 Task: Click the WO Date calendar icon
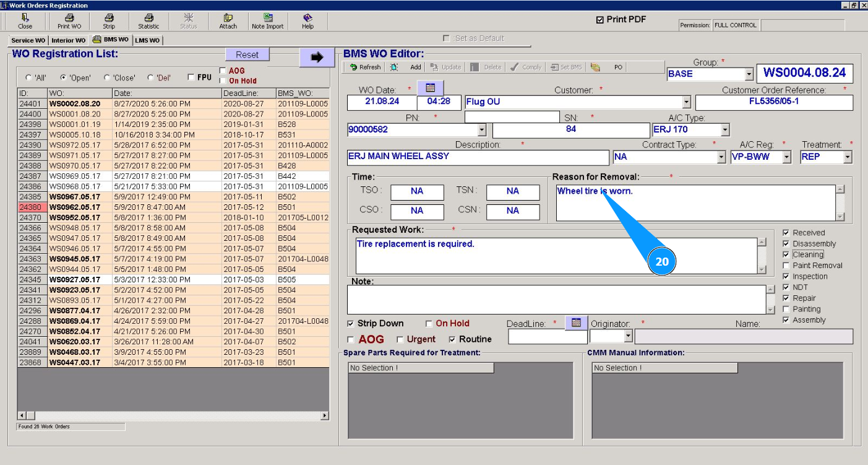pos(431,88)
